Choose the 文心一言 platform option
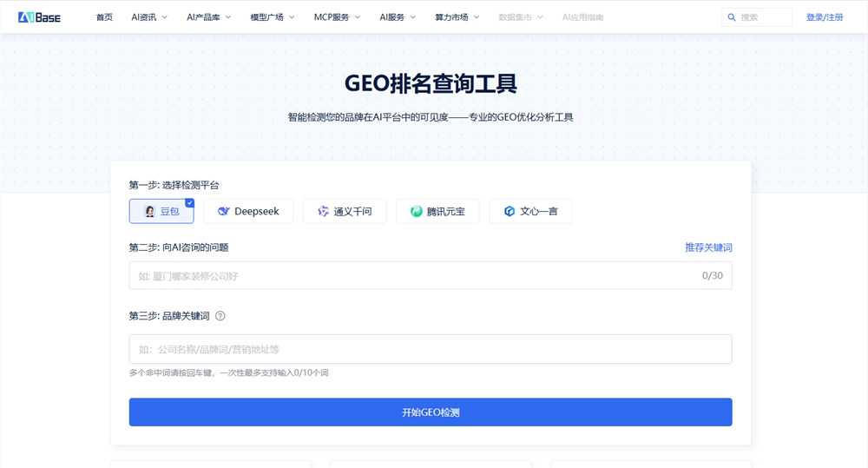 pos(530,211)
